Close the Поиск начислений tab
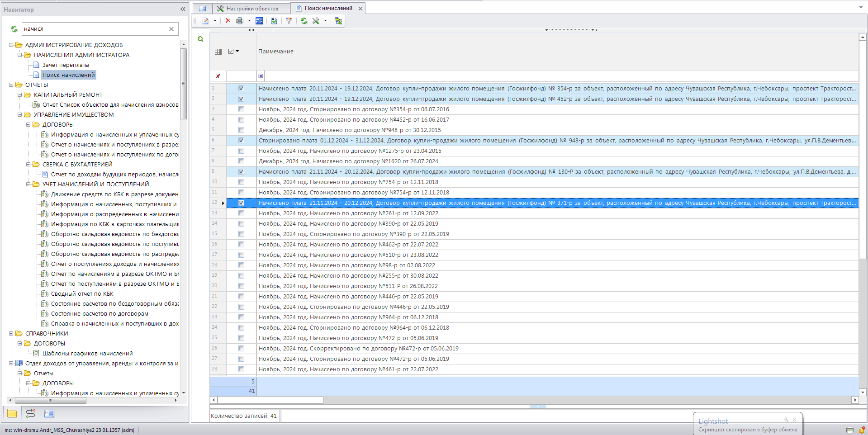The height and width of the screenshot is (435, 868). pyautogui.click(x=360, y=9)
